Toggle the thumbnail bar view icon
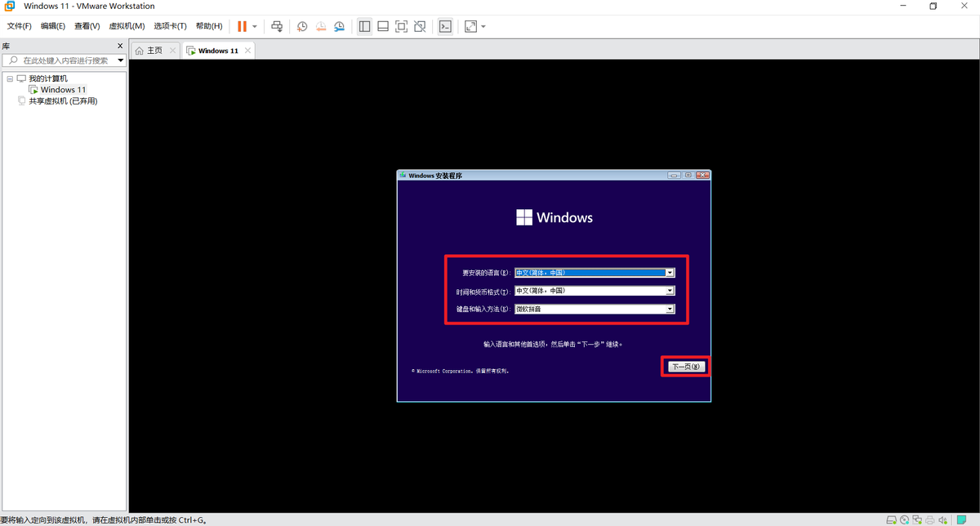The width and height of the screenshot is (980, 526). tap(382, 26)
